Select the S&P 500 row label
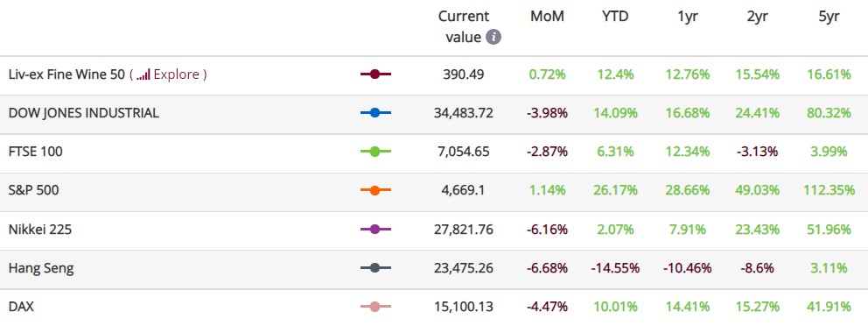This screenshot has width=868, height=326. 34,190
